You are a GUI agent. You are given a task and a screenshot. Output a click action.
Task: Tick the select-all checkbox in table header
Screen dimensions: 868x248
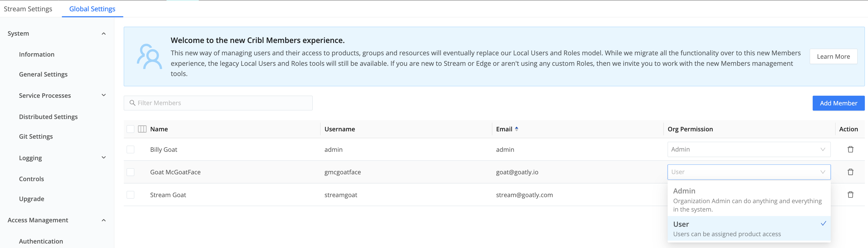pyautogui.click(x=130, y=129)
